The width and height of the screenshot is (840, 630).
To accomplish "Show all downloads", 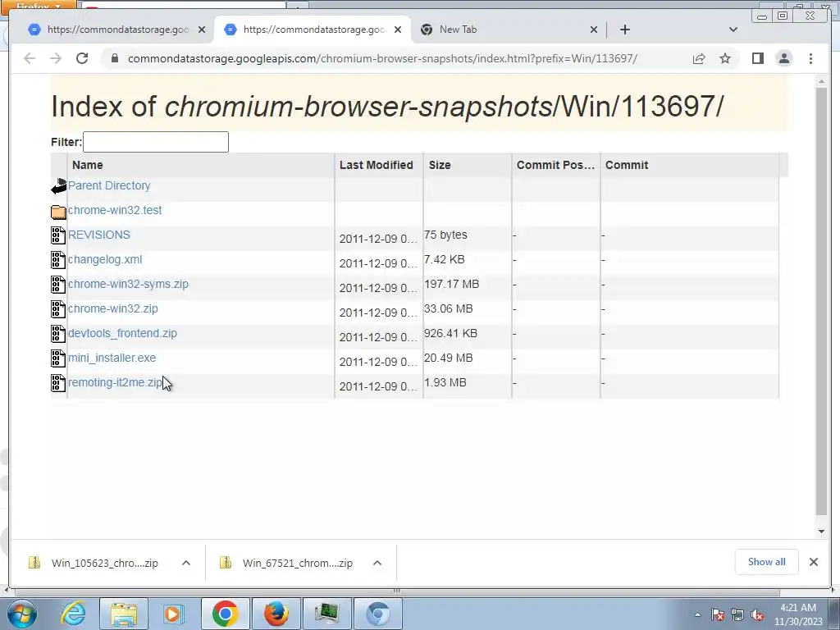I will click(x=767, y=562).
